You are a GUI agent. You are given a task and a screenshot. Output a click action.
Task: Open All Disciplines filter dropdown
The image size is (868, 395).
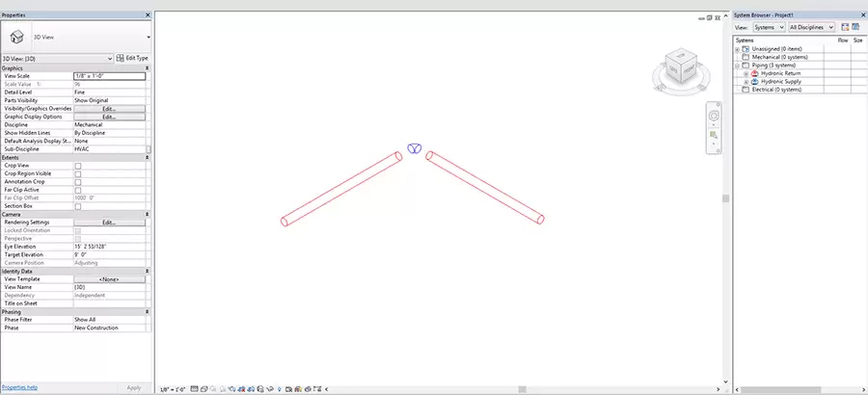coord(811,27)
